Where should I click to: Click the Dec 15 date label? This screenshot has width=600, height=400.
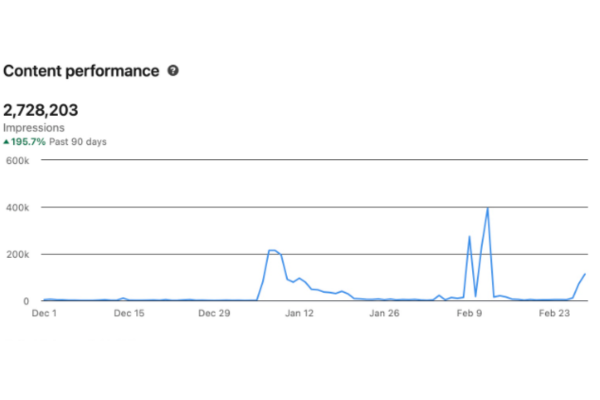130,313
